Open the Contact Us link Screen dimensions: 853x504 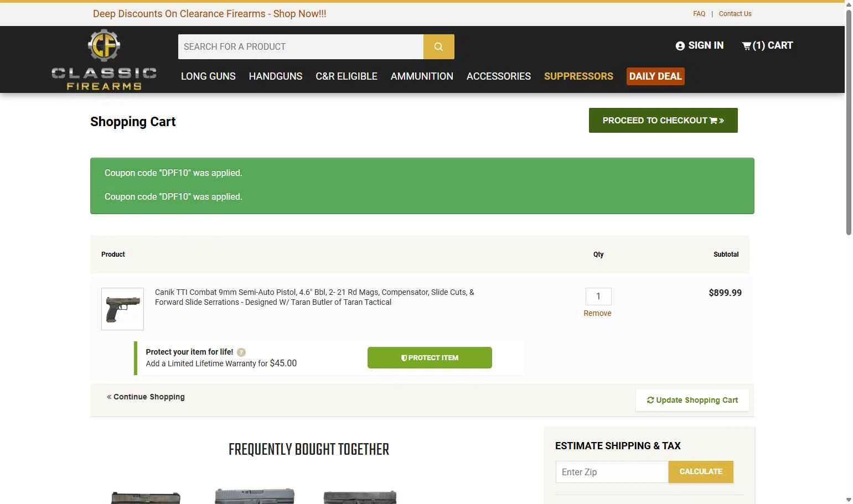click(x=735, y=14)
